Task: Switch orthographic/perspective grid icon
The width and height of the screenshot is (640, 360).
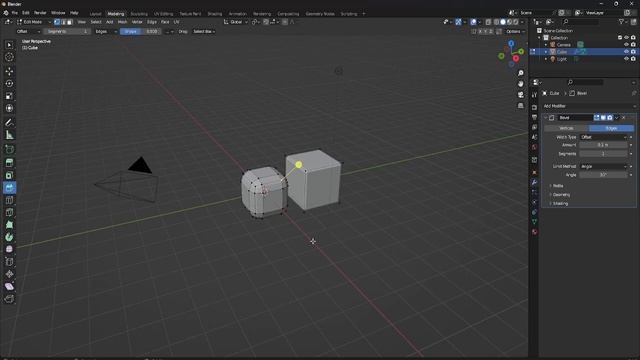Action: tap(520, 106)
